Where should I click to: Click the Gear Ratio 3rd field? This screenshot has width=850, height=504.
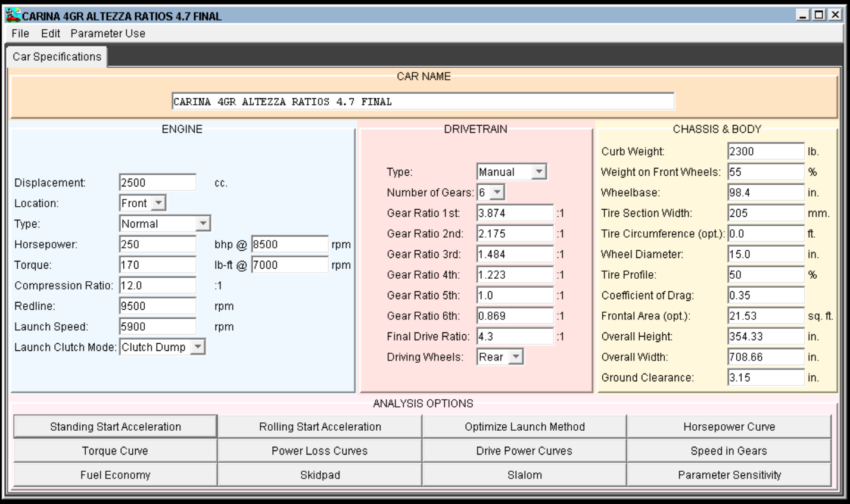click(515, 254)
